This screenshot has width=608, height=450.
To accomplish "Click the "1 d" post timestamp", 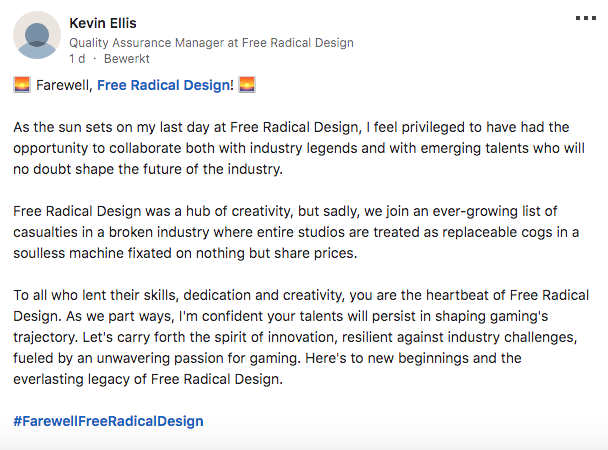I will click(x=76, y=60).
